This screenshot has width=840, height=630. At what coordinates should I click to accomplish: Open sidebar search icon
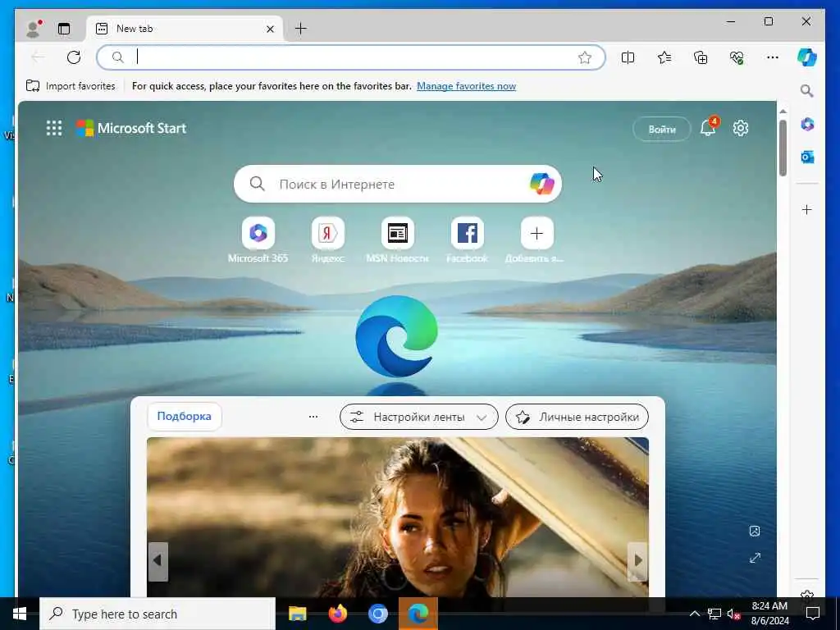click(x=807, y=90)
